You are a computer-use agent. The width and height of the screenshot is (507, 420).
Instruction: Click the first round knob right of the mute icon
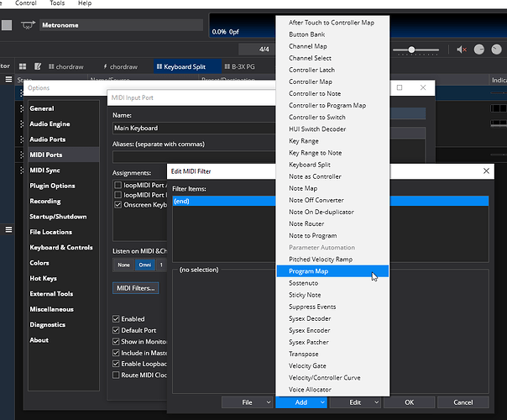click(478, 50)
